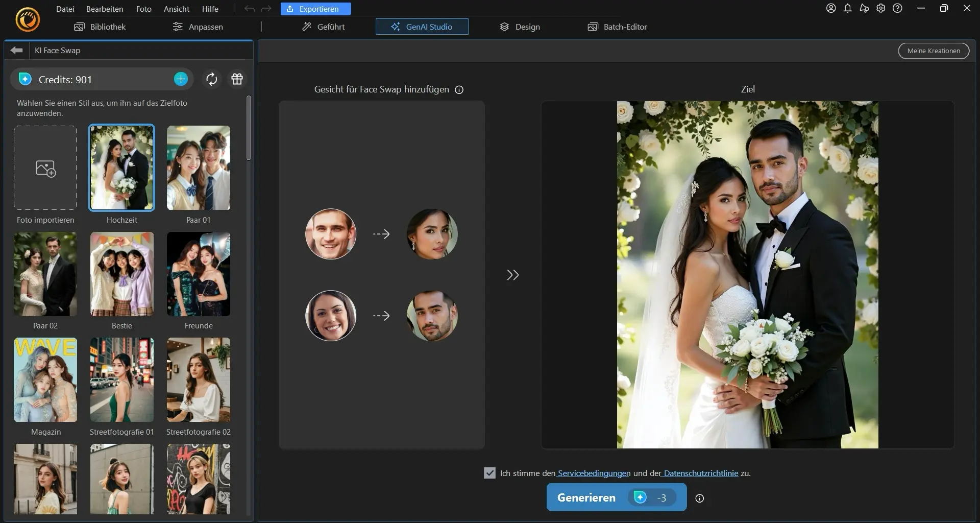Open the gift rewards icon
The height and width of the screenshot is (523, 980).
coord(237,79)
